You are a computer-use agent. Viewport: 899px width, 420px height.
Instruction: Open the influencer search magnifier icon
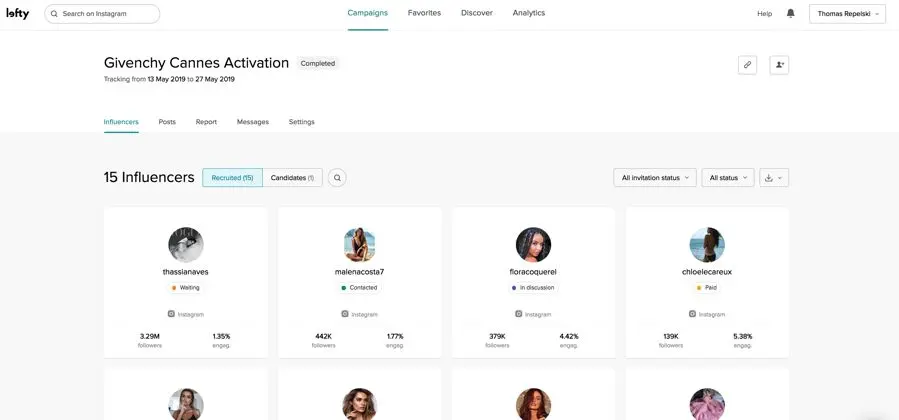tap(338, 178)
